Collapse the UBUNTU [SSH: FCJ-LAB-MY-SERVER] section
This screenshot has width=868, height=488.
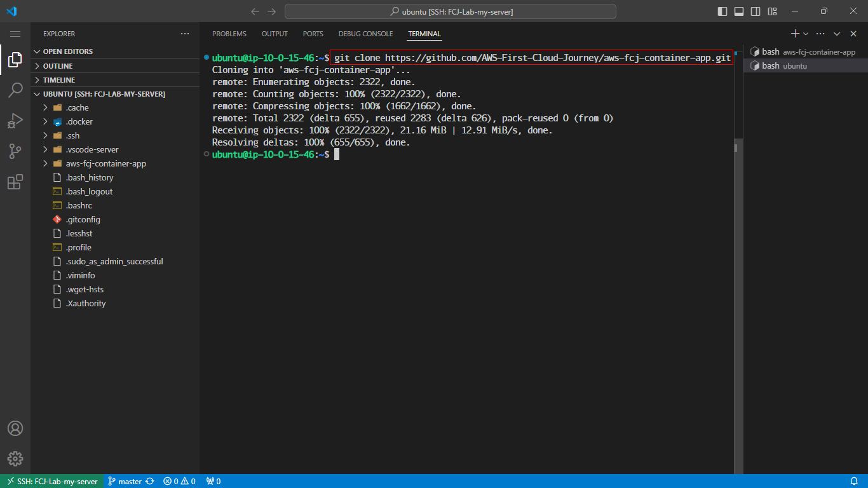115,94
